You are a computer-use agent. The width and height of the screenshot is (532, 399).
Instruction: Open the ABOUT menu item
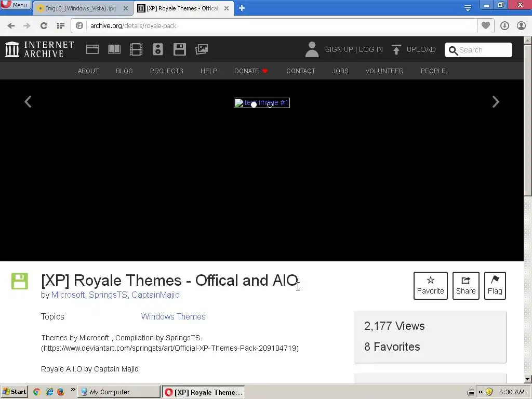(88, 71)
